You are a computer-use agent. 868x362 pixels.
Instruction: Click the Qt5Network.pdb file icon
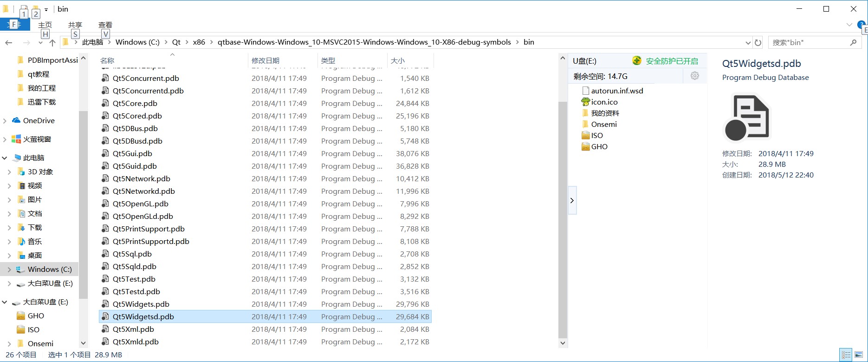pyautogui.click(x=105, y=178)
